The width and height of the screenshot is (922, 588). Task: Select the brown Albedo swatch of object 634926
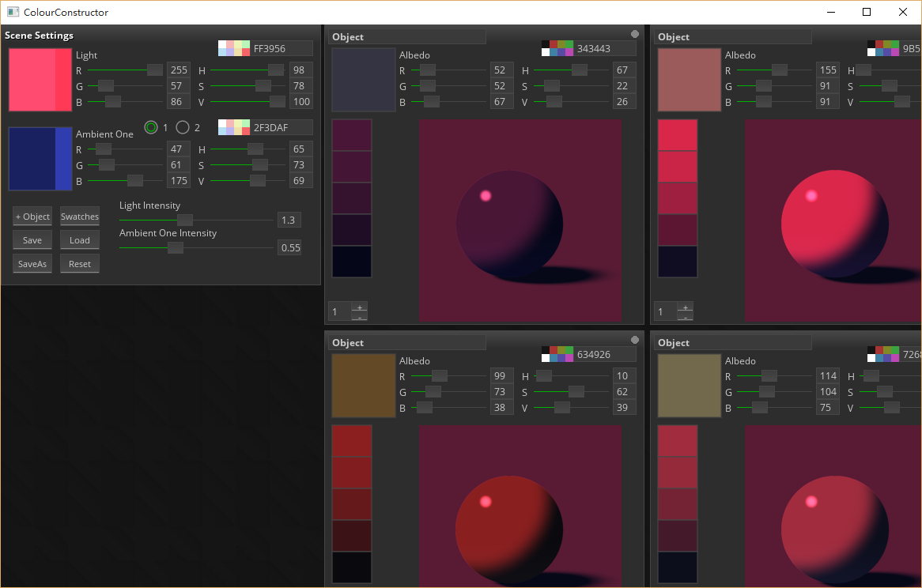point(363,385)
